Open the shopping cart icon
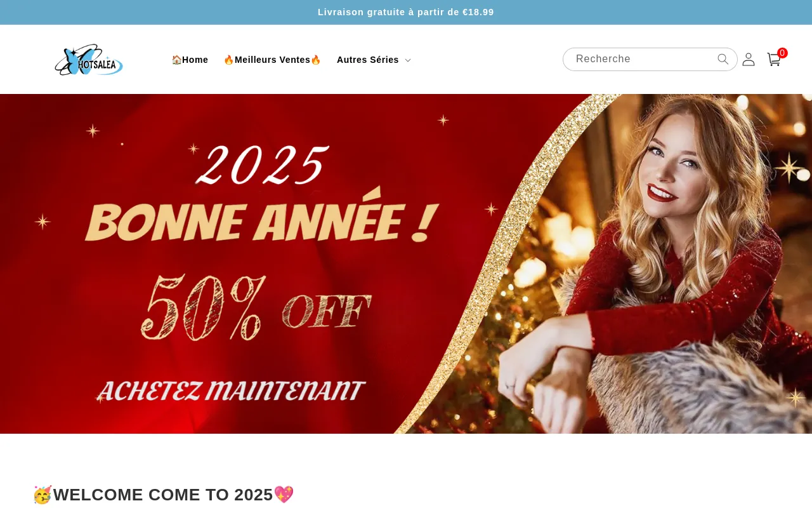 point(774,60)
